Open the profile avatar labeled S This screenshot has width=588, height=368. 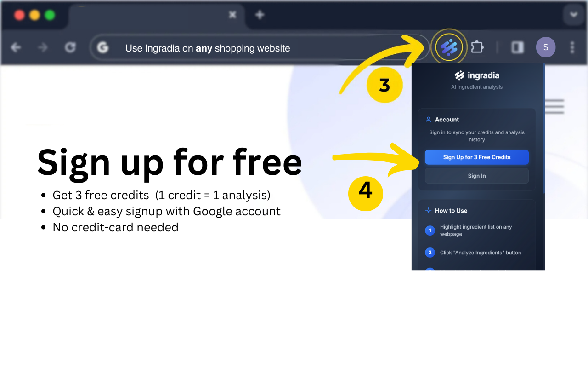coord(546,47)
